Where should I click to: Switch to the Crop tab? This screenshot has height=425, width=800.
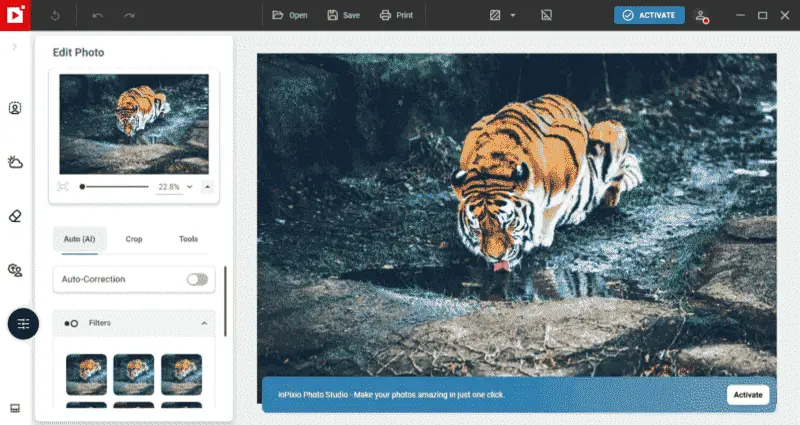tap(134, 239)
